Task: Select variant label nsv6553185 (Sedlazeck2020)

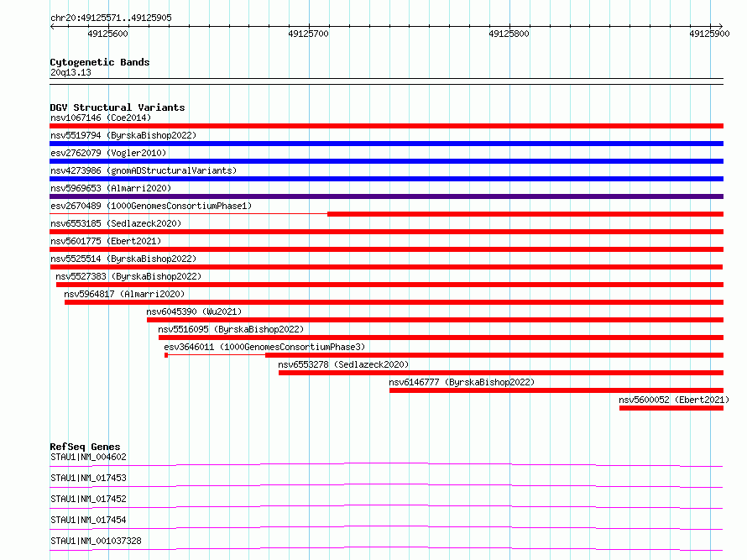Action: click(x=116, y=223)
